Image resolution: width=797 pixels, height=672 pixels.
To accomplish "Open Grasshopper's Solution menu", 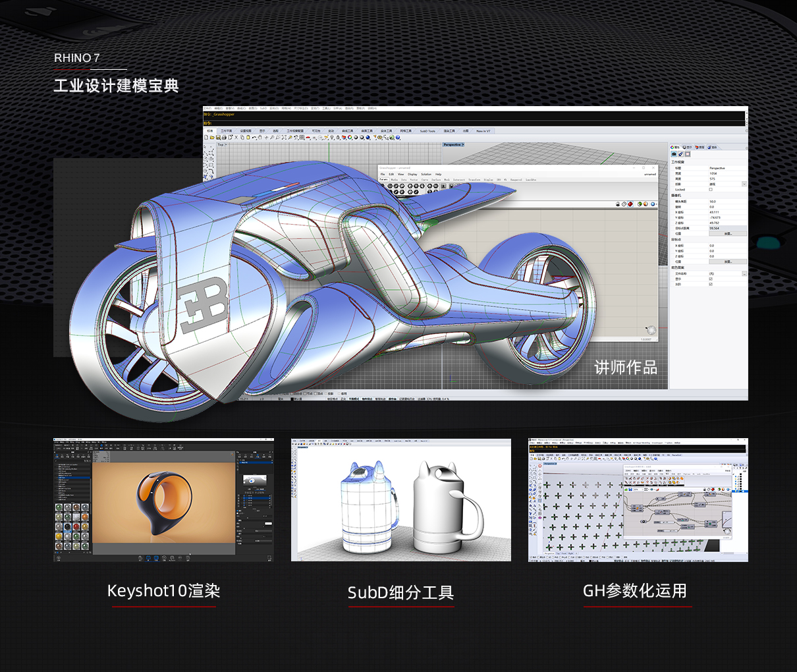I will coord(426,174).
